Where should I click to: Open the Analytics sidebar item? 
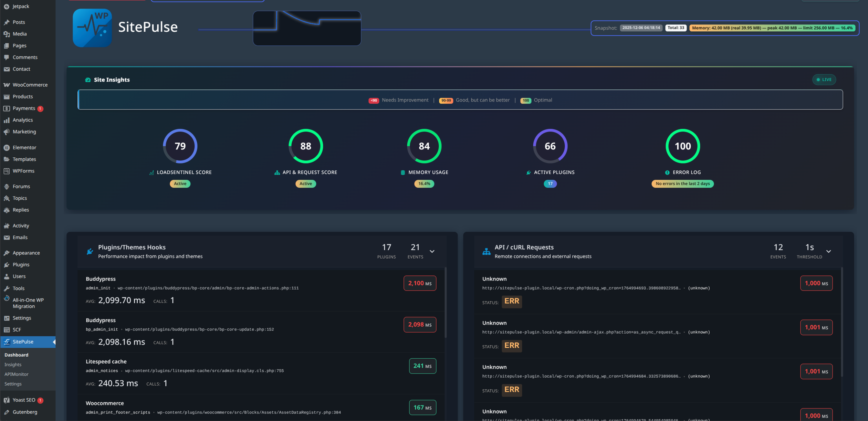click(x=23, y=120)
